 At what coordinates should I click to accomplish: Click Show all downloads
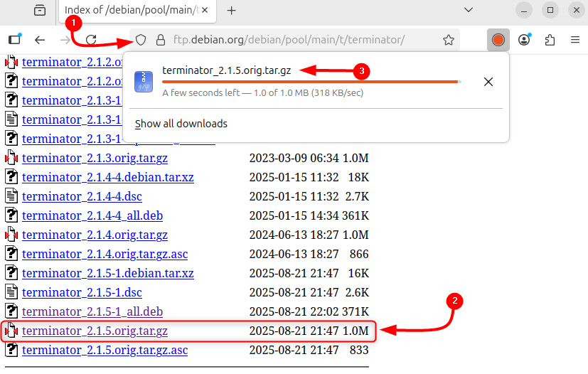(x=181, y=124)
